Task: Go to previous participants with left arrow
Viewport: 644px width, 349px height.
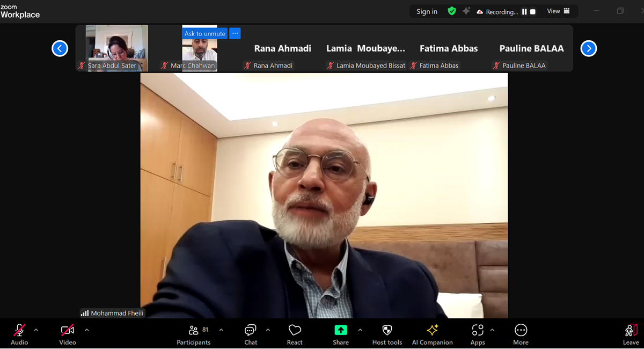Action: coord(60,48)
